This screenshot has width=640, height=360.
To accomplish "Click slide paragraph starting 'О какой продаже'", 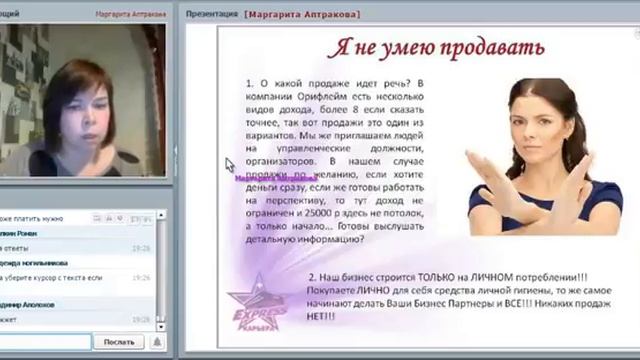I will coord(334,161).
